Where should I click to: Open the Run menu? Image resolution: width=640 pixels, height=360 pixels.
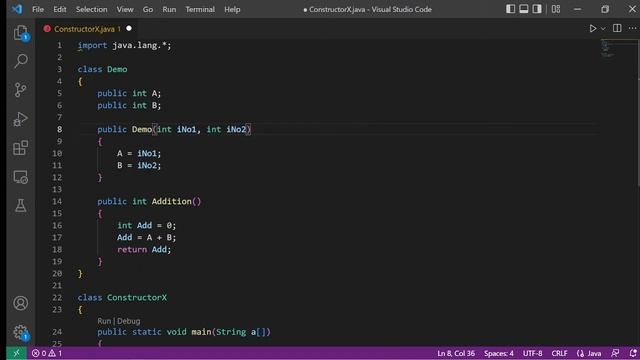coord(169,9)
